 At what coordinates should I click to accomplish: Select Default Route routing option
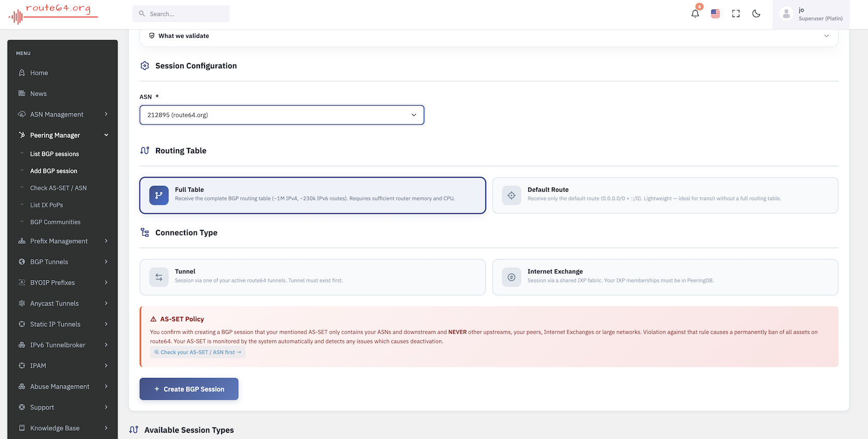click(665, 195)
